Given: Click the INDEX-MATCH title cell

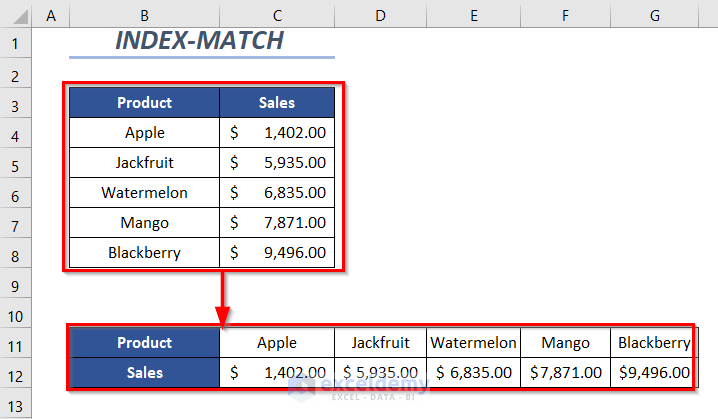Looking at the screenshot, I should click(200, 41).
